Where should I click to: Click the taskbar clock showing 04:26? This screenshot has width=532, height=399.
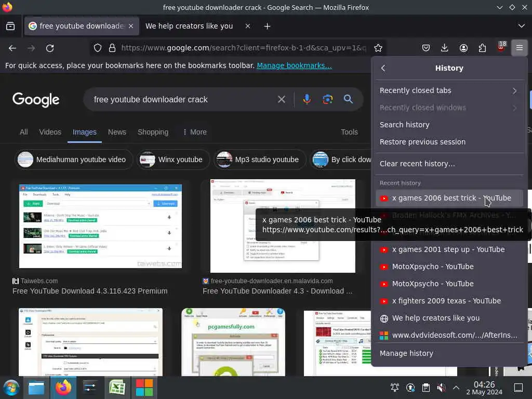click(484, 388)
